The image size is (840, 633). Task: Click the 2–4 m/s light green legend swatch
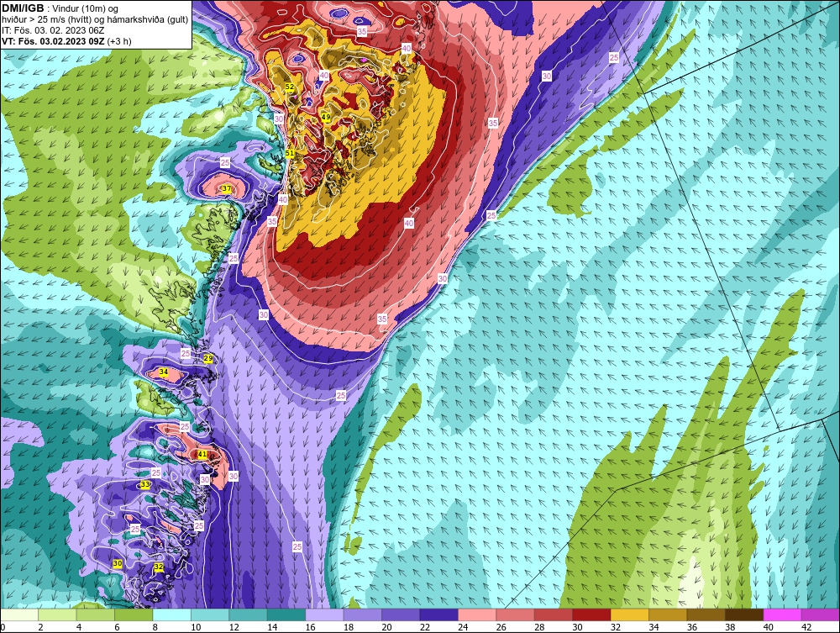(x=57, y=615)
